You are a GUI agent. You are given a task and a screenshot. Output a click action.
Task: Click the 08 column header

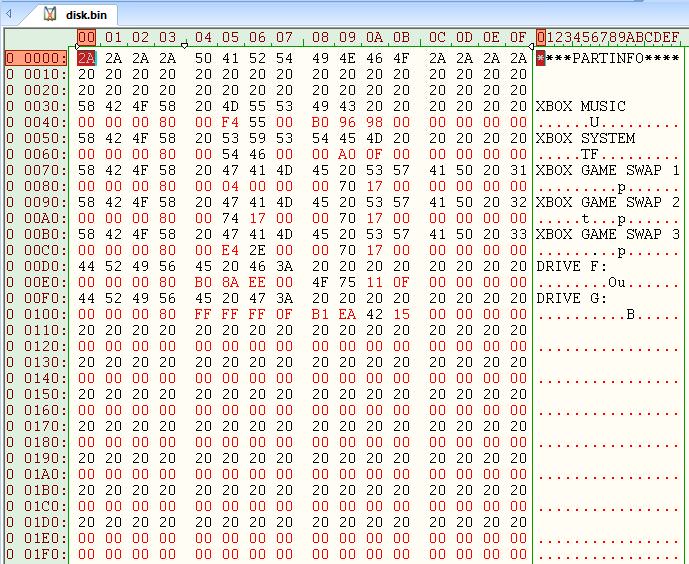pyautogui.click(x=320, y=38)
